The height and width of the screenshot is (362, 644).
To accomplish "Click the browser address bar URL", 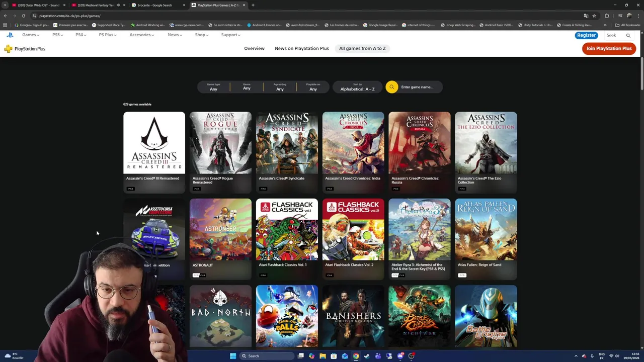I will coord(70,16).
